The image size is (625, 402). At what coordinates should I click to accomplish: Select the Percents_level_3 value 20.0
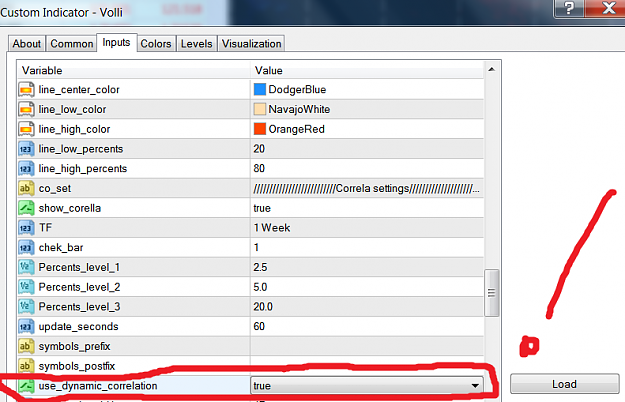click(x=263, y=307)
